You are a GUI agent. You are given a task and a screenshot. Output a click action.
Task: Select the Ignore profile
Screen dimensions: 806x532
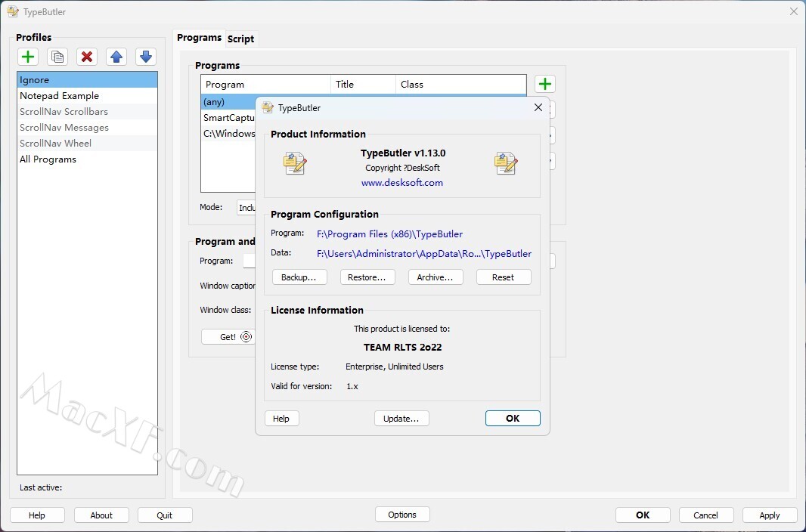[88, 79]
